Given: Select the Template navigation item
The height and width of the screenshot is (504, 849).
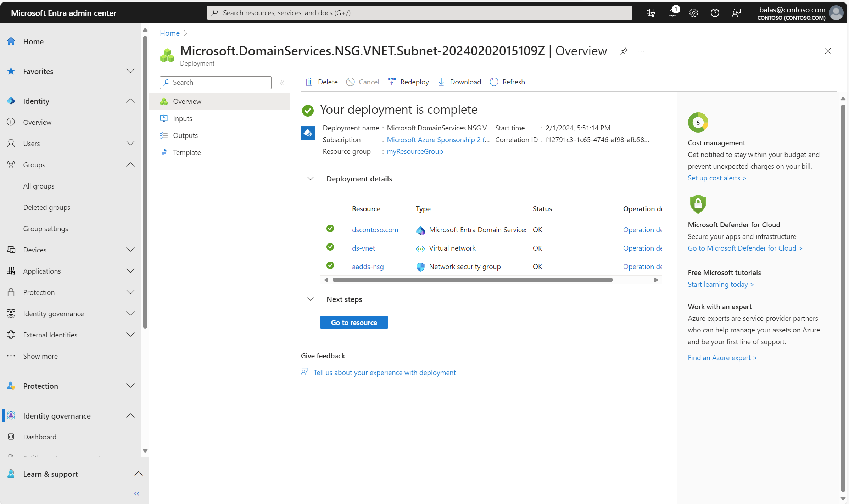Looking at the screenshot, I should (187, 152).
